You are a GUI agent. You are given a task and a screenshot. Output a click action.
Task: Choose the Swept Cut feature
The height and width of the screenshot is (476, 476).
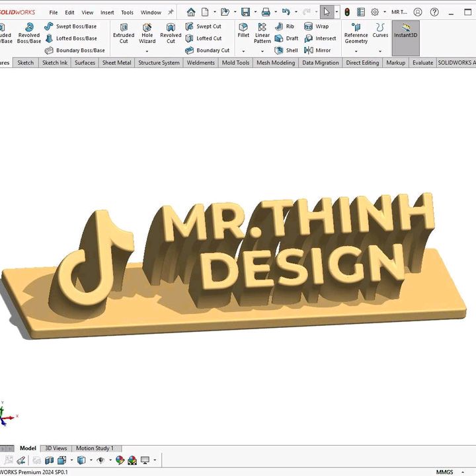[x=203, y=26]
